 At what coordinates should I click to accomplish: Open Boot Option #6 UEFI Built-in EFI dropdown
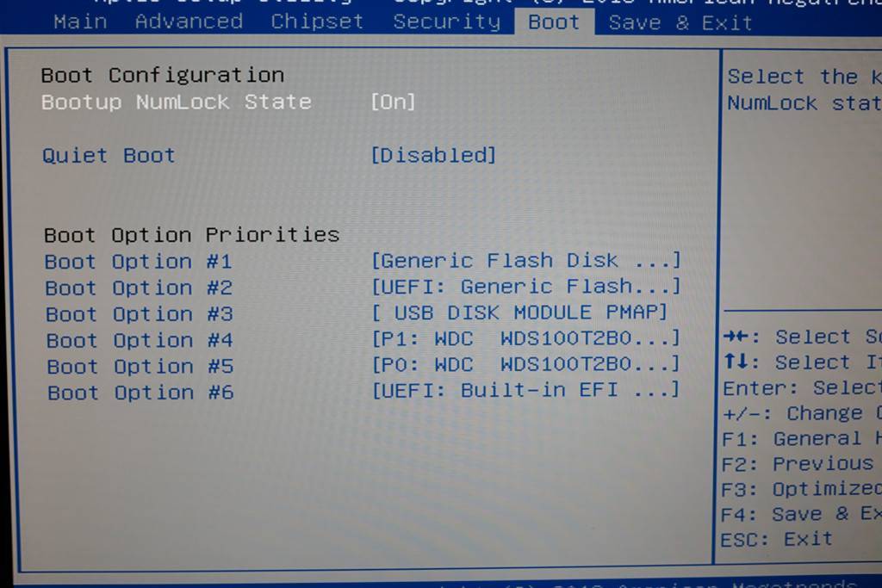525,390
